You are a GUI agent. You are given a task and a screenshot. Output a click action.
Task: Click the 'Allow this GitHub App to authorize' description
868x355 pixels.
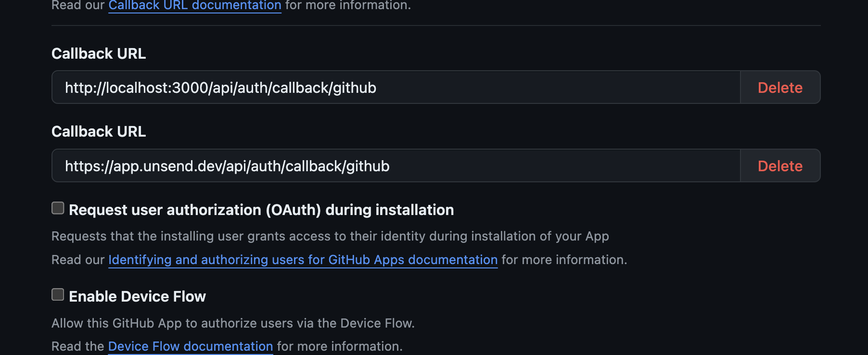(233, 323)
